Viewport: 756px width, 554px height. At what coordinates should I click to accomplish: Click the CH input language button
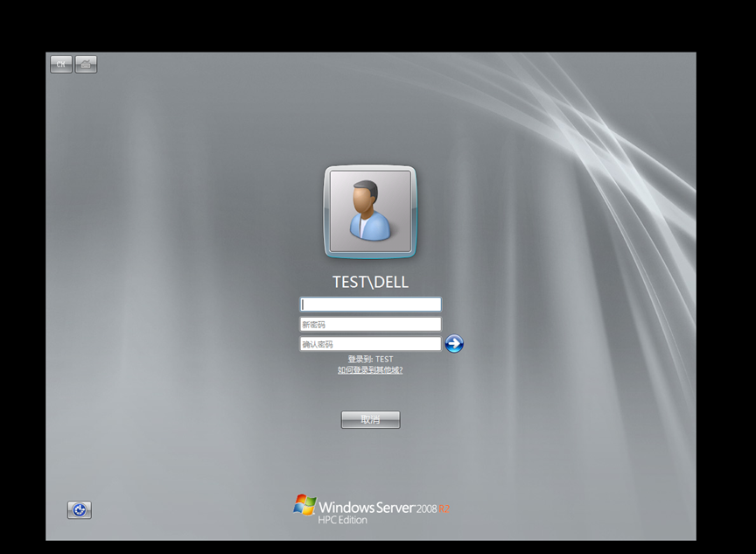point(60,64)
